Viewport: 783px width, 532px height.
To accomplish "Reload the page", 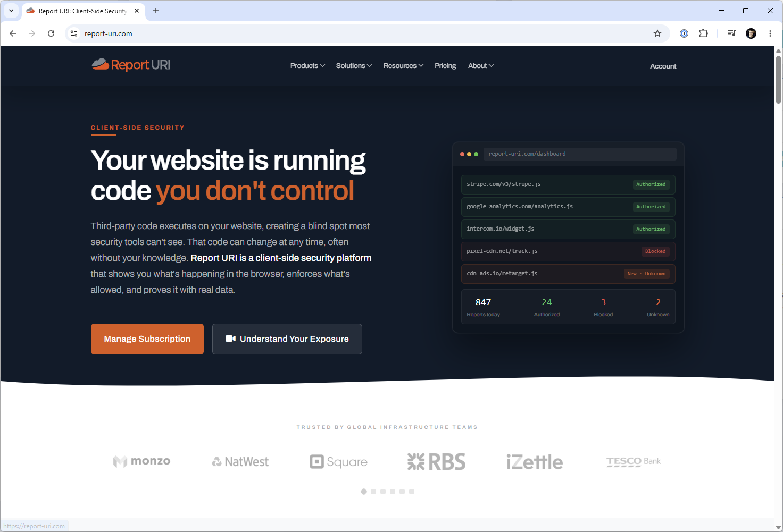I will [51, 33].
